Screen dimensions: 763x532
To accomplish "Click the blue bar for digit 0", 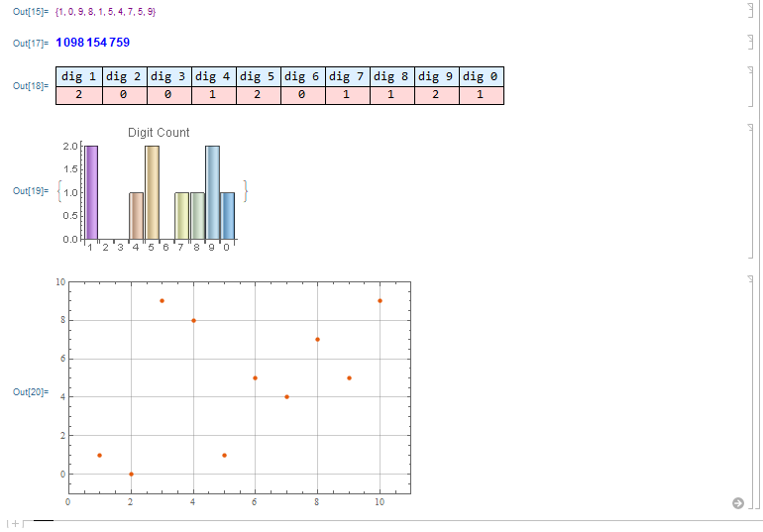I will pyautogui.click(x=227, y=215).
